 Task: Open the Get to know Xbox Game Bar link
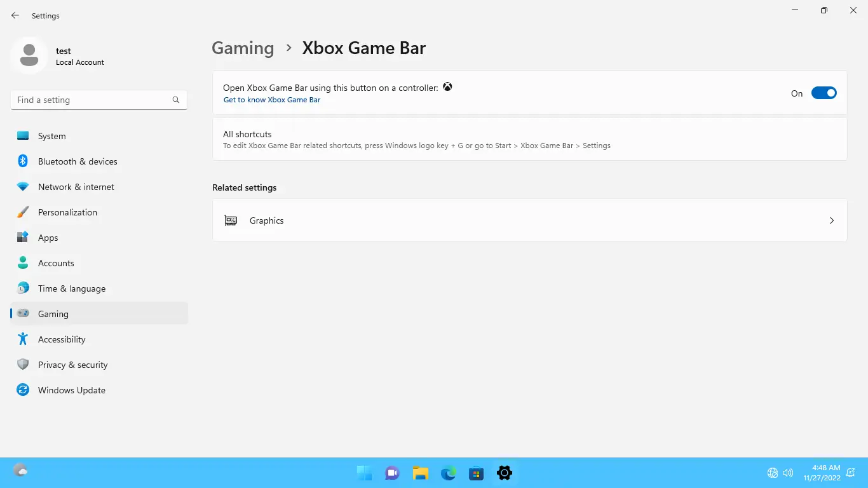(272, 100)
